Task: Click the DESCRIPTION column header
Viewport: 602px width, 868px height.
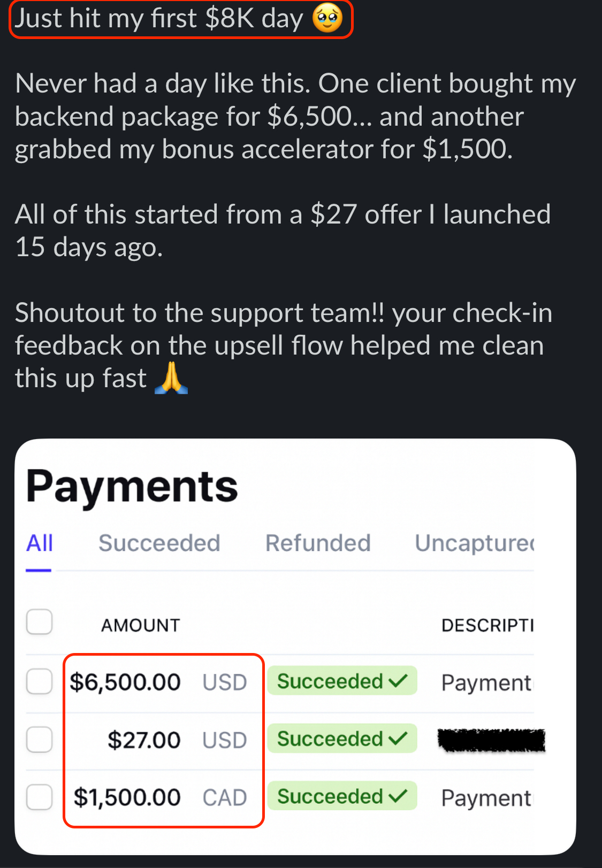Action: (487, 625)
